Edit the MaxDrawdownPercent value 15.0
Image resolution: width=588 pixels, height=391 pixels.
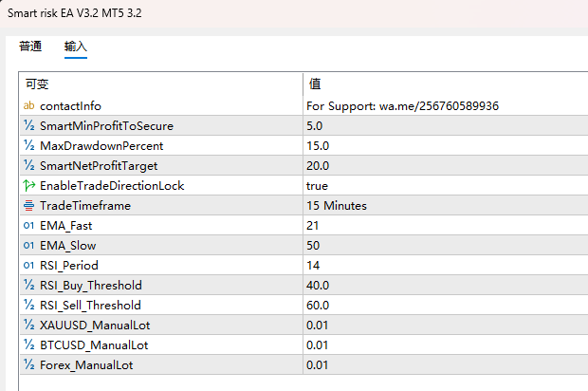pyautogui.click(x=446, y=145)
